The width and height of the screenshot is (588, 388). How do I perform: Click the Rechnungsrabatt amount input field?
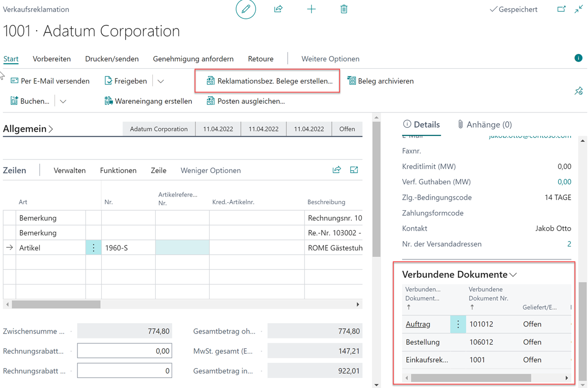coord(124,351)
